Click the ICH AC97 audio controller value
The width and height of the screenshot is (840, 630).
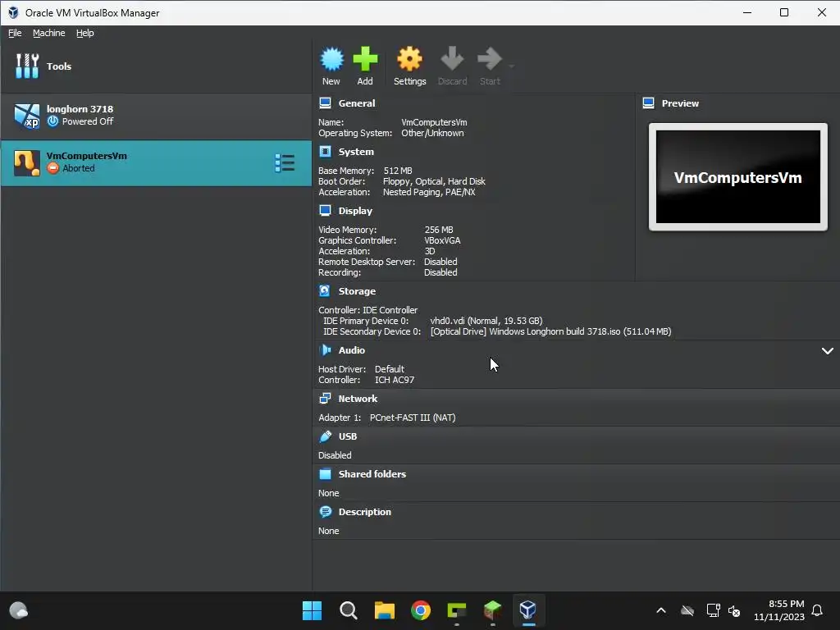(395, 380)
